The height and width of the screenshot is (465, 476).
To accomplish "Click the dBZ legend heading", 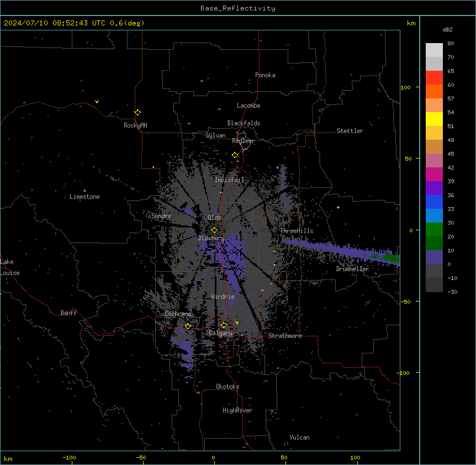I will point(447,29).
